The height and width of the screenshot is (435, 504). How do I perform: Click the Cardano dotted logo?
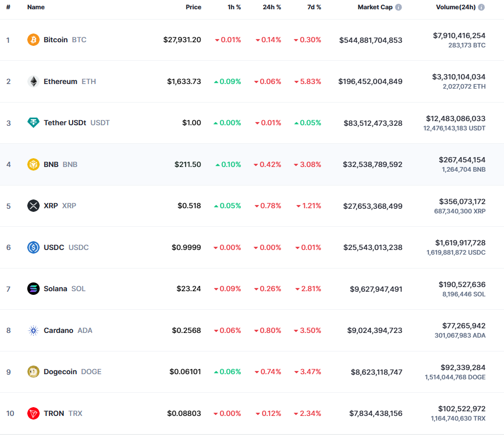(x=33, y=330)
